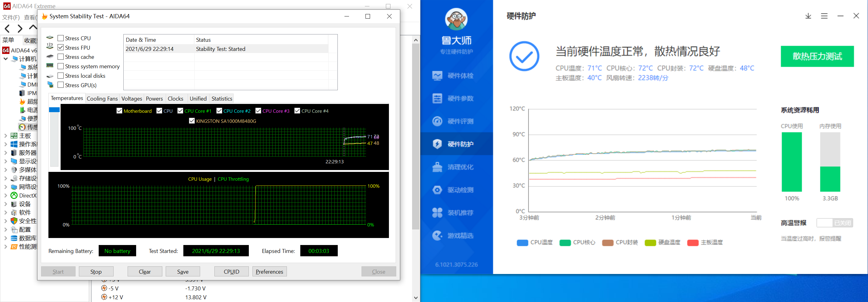
Task: Click the Stop button
Action: point(96,272)
